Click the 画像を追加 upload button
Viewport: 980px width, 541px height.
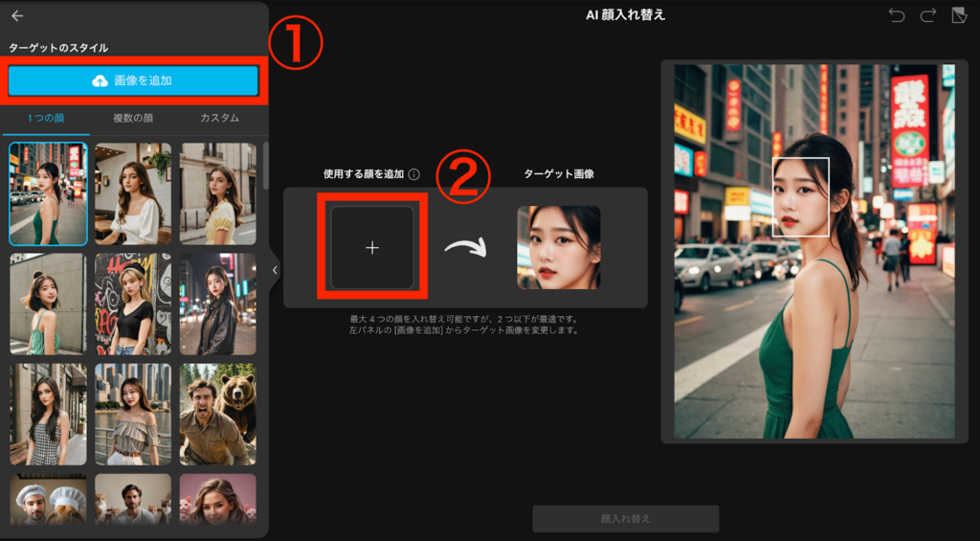pos(133,80)
